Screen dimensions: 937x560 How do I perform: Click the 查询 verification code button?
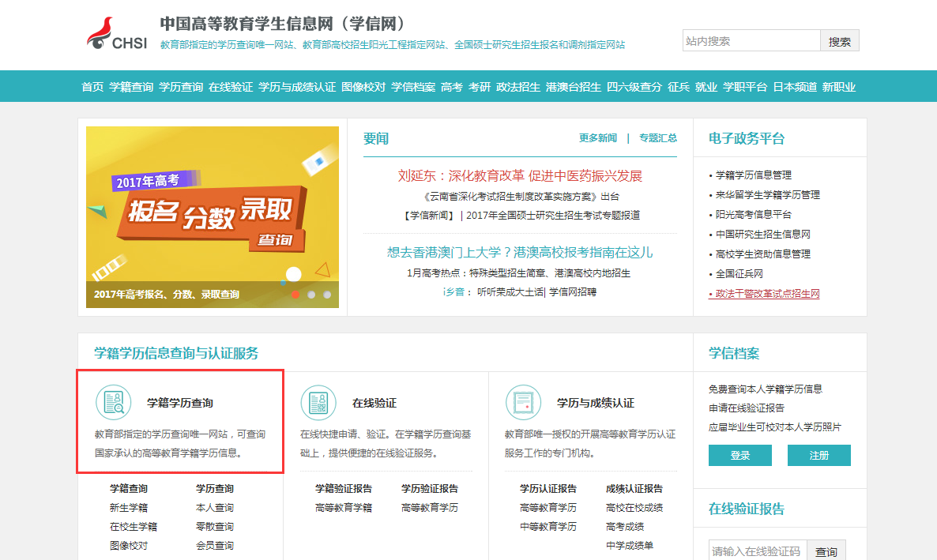[826, 551]
